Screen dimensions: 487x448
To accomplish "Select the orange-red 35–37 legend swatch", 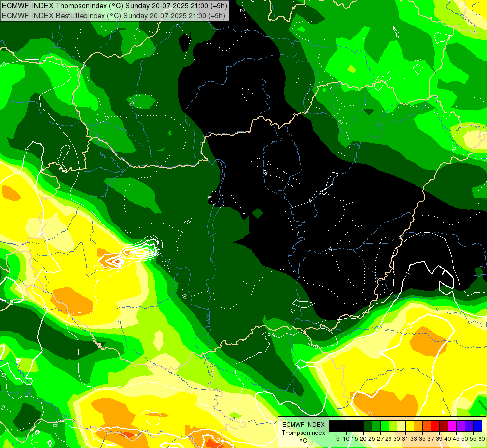I will (x=427, y=426).
